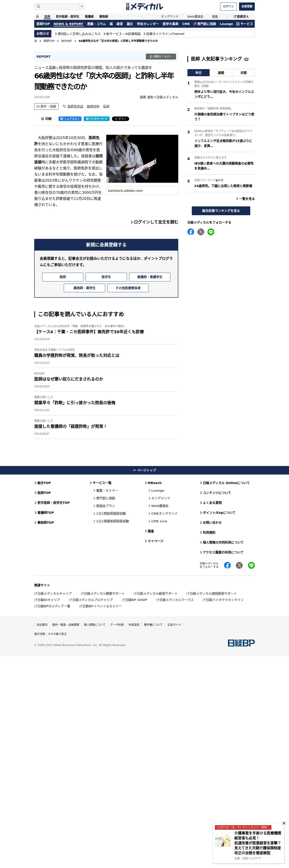Screen dimensions: 289x868
Task: Select 昨日 ranking tab
Action: (x=199, y=73)
